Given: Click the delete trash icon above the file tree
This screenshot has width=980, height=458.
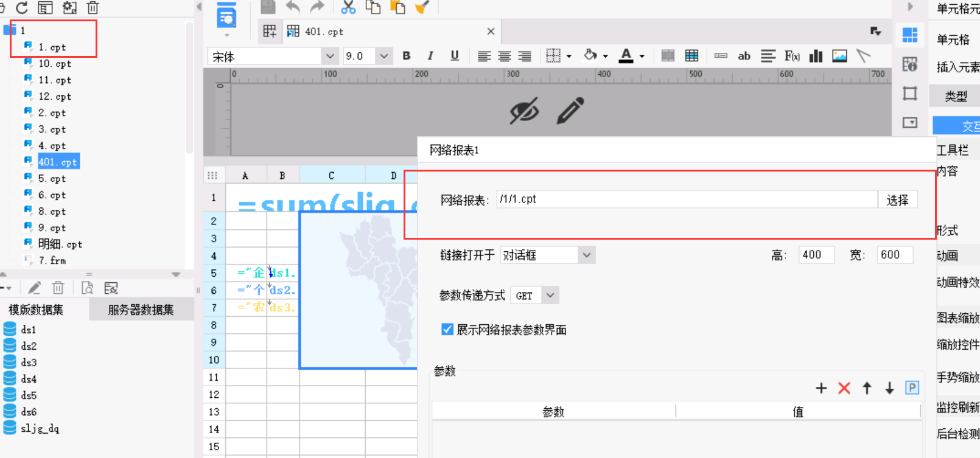Looking at the screenshot, I should [x=93, y=7].
